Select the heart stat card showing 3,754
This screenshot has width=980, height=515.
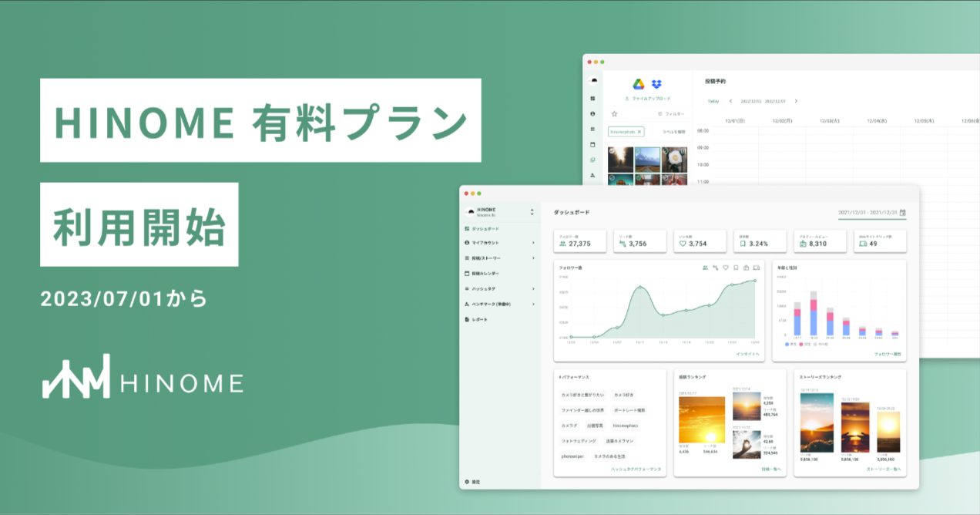(700, 241)
